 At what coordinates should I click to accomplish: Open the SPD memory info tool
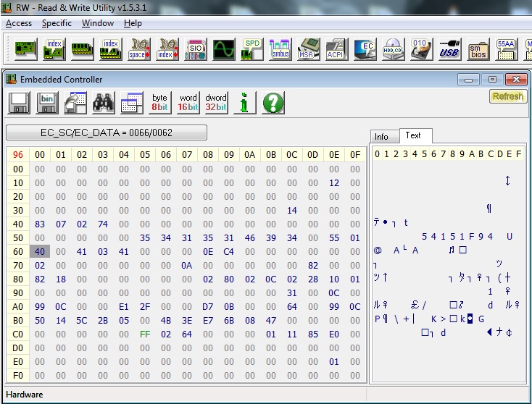tap(252, 49)
